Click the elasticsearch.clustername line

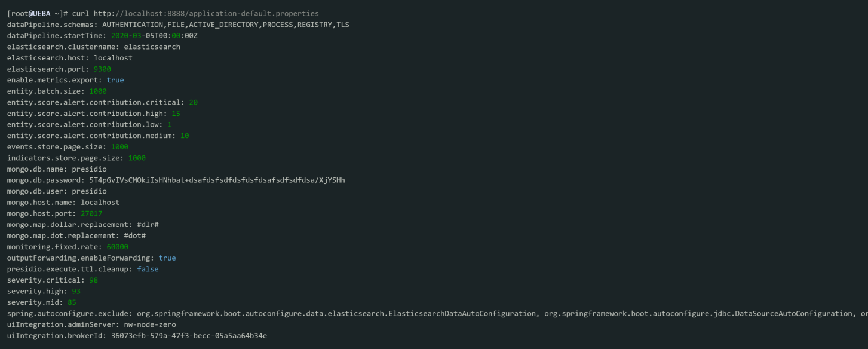(x=93, y=47)
